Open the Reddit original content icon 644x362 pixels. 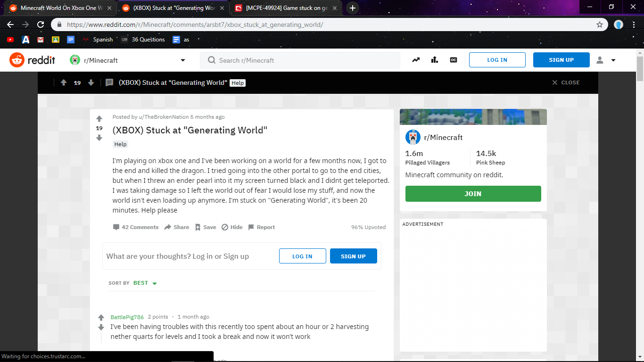tap(454, 60)
